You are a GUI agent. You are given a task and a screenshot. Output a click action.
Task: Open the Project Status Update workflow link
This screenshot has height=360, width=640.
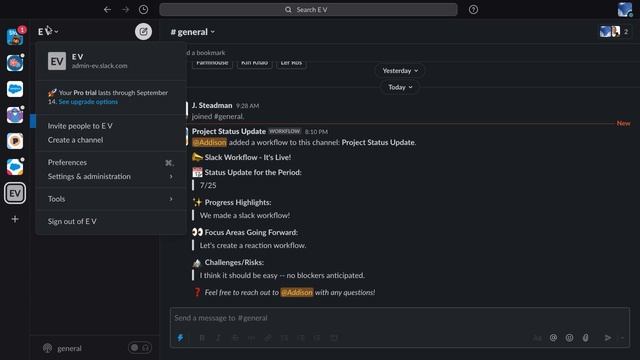378,142
